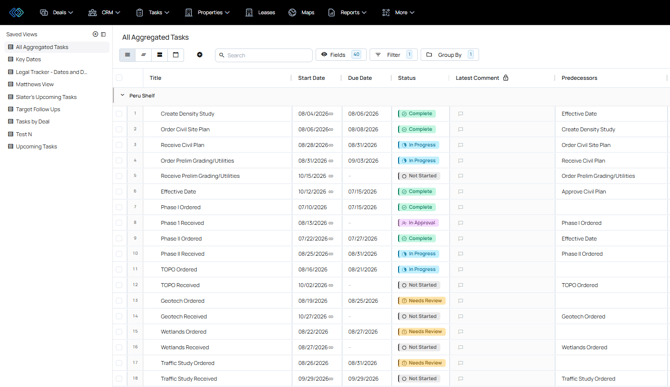Click the lock icon beside Latest Comment
Viewport: 670px width, 387px height.
[x=505, y=78]
